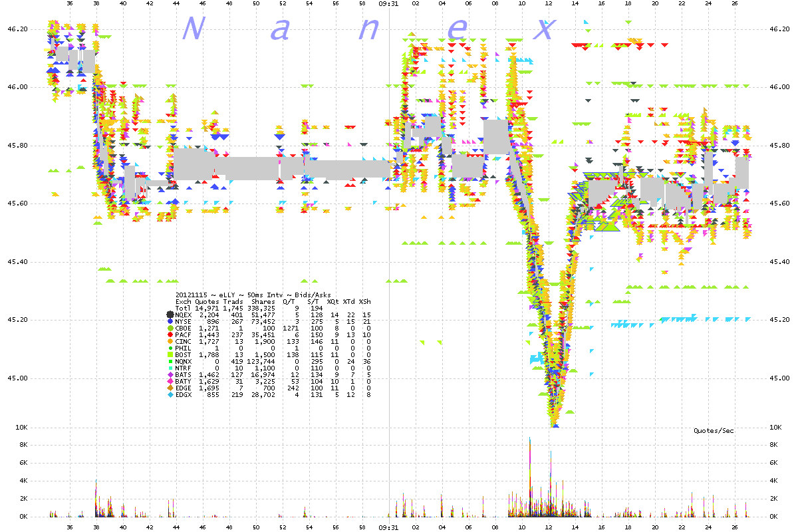Viewport: 798px width, 532px height.
Task: Click the Totl row label in legend
Action: 182,308
